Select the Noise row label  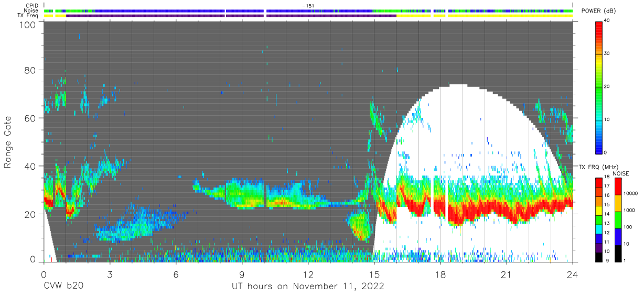coord(31,10)
